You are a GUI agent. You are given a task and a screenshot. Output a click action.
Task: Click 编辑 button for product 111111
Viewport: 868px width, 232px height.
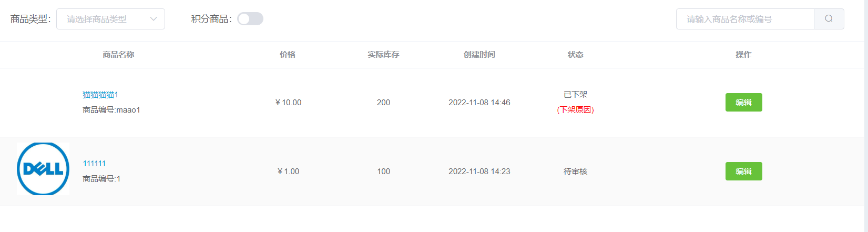(x=743, y=172)
